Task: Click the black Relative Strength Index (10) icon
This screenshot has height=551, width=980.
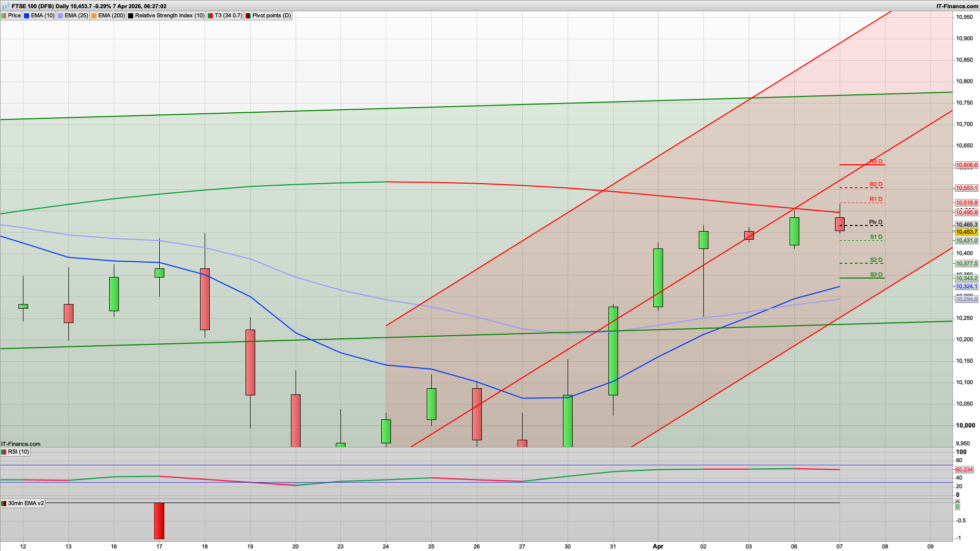Action: tap(131, 15)
